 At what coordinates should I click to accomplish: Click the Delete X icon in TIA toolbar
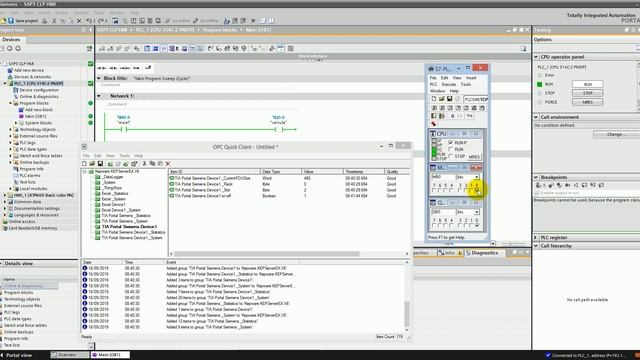click(79, 20)
